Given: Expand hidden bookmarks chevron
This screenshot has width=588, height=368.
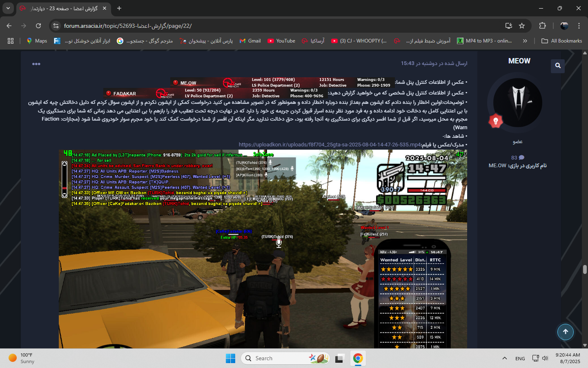Looking at the screenshot, I should coord(525,41).
